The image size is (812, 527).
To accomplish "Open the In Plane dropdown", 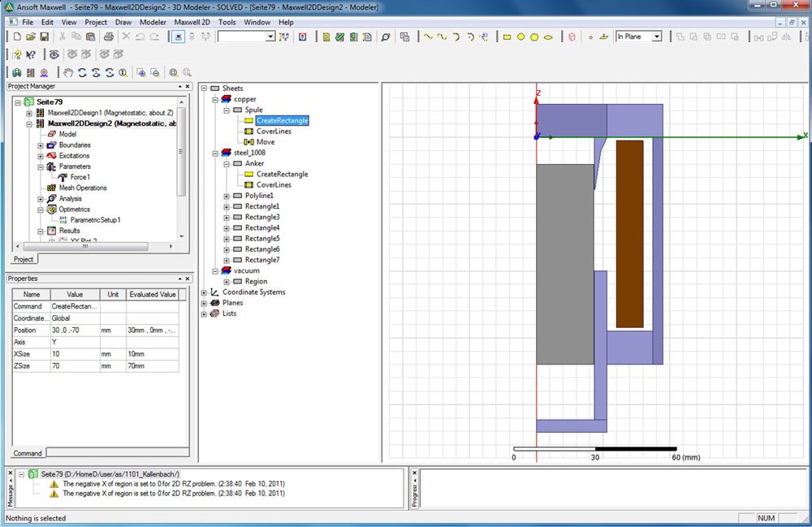I will point(657,37).
